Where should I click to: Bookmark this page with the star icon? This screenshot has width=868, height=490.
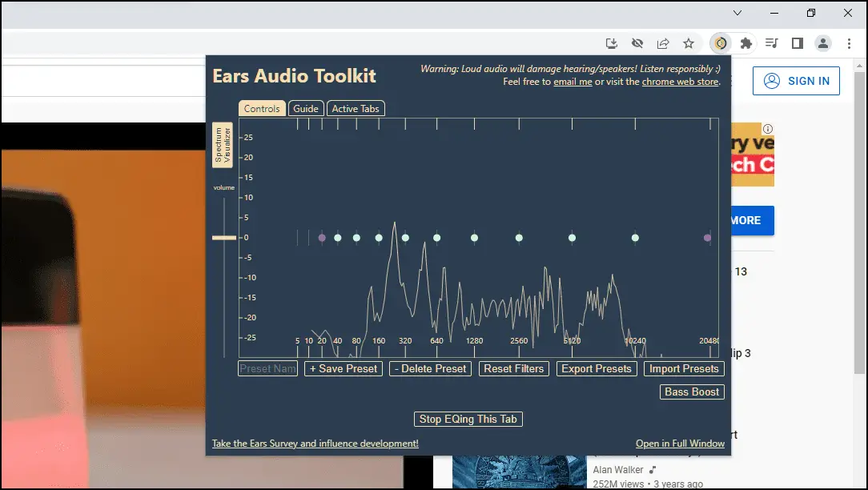pos(689,43)
